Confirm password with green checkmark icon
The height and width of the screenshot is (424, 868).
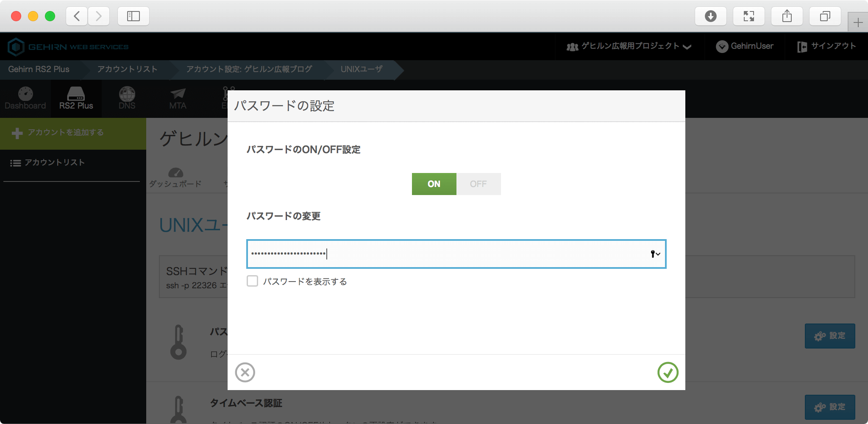point(668,372)
